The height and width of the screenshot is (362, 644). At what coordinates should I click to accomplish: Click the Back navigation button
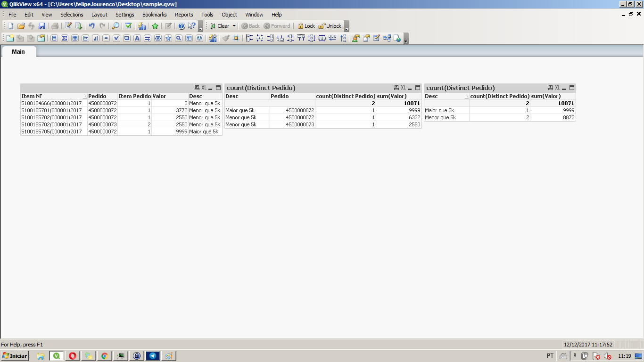[251, 26]
